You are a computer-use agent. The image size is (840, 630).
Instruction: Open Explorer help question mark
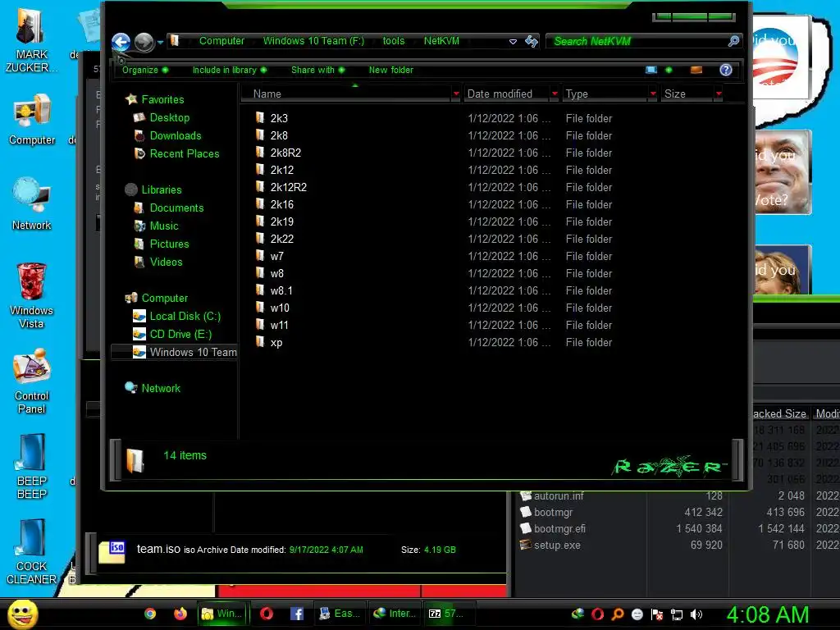point(725,71)
